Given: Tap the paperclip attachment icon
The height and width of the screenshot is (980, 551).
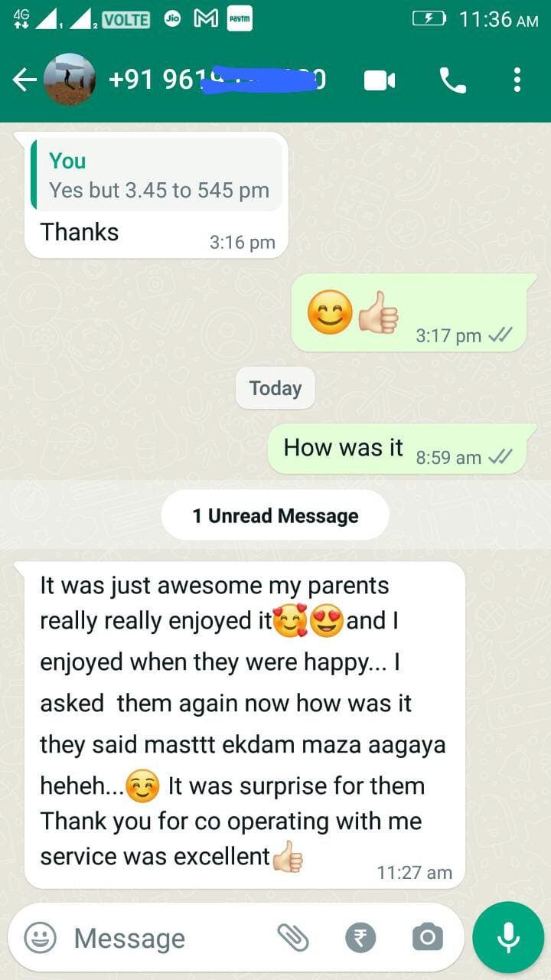Looking at the screenshot, I should (293, 937).
